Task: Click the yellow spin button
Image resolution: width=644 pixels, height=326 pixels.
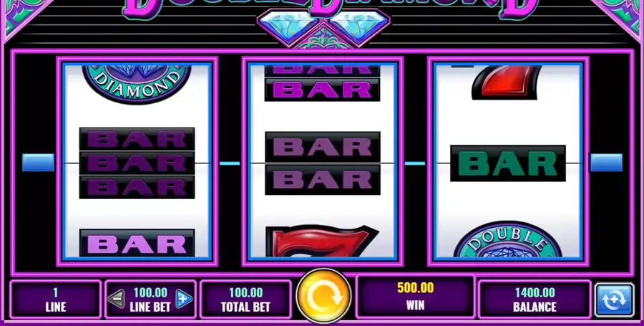Action: pyautogui.click(x=323, y=296)
